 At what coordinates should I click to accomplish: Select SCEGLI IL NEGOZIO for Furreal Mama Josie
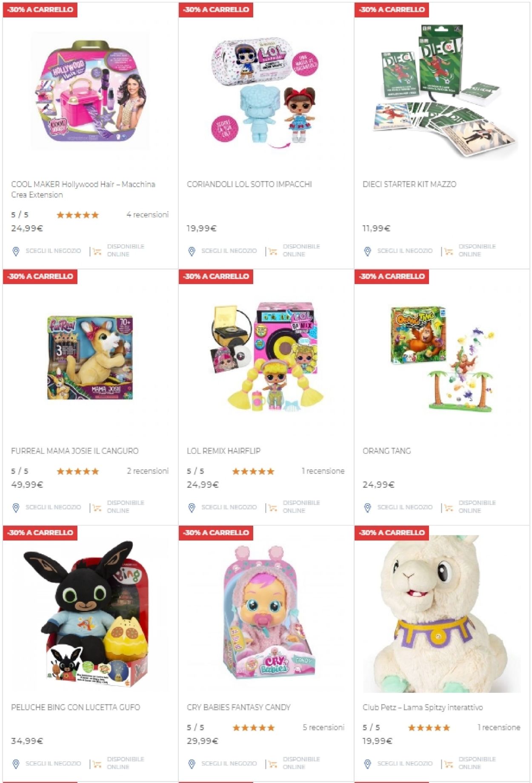point(53,507)
